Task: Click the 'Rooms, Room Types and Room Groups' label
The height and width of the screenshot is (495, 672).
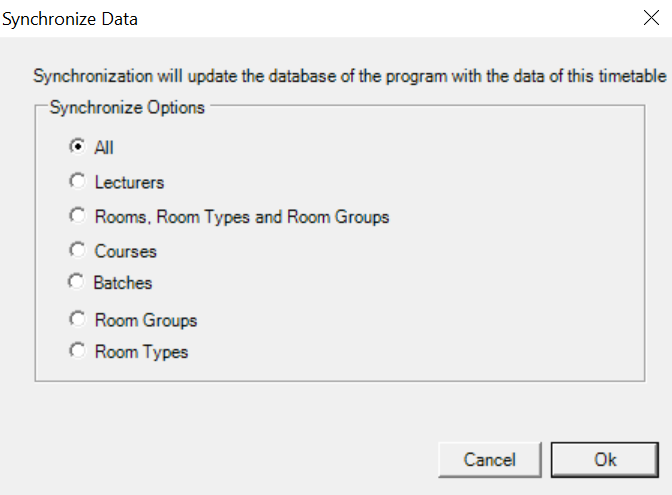Action: 241,217
